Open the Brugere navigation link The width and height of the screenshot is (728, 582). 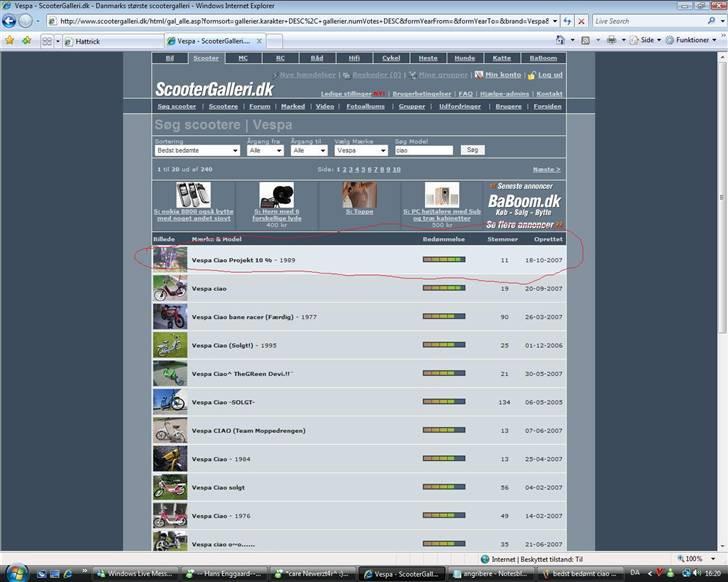pos(508,106)
